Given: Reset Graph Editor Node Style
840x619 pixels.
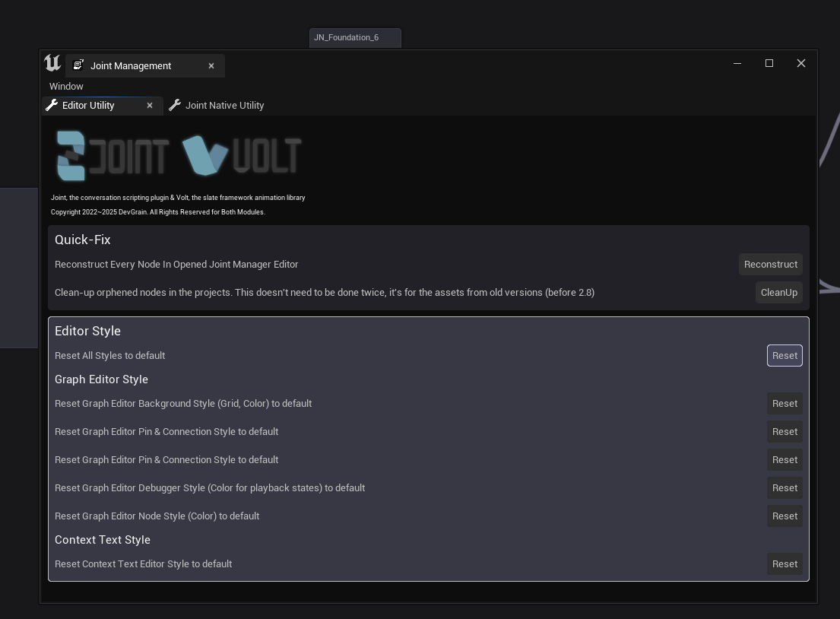Looking at the screenshot, I should [x=785, y=516].
